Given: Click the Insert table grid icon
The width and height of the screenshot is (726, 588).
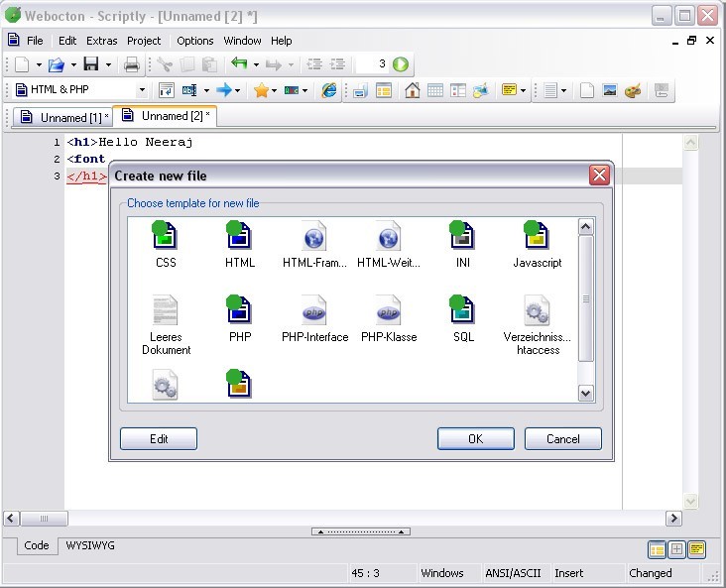Looking at the screenshot, I should [x=434, y=90].
